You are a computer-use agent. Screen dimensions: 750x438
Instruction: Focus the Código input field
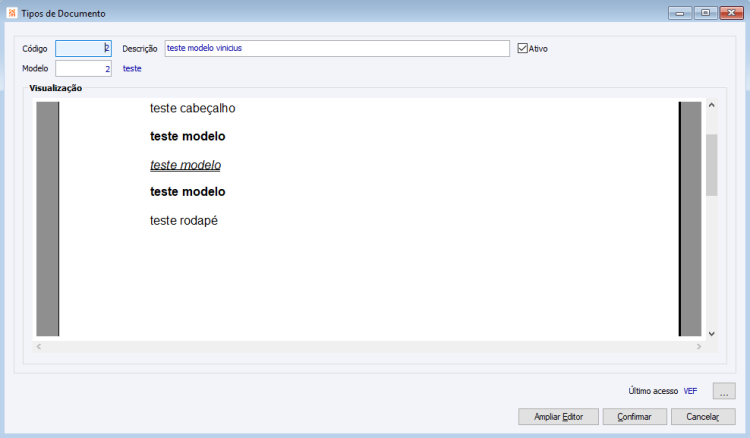click(x=83, y=48)
